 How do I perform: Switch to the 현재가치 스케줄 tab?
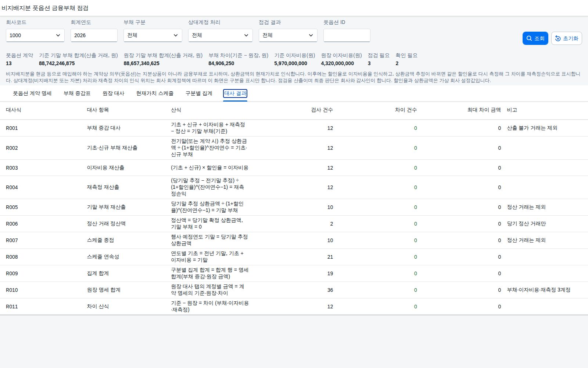[x=155, y=93]
